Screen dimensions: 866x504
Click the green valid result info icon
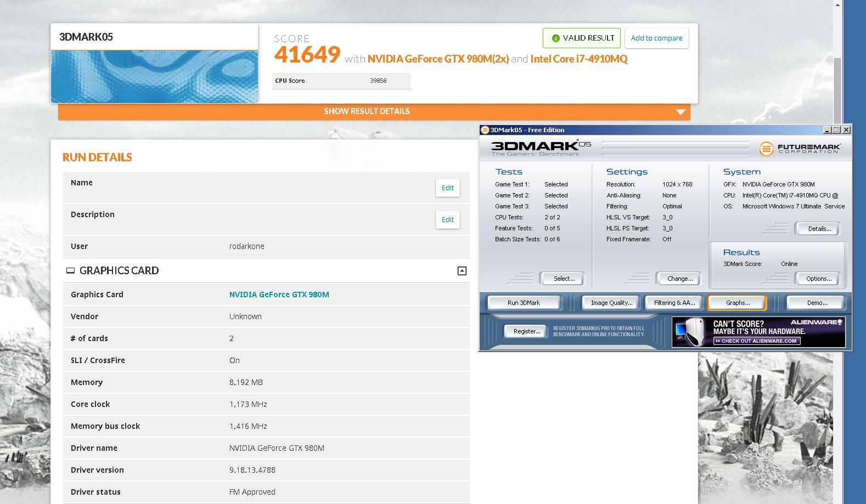tap(555, 38)
